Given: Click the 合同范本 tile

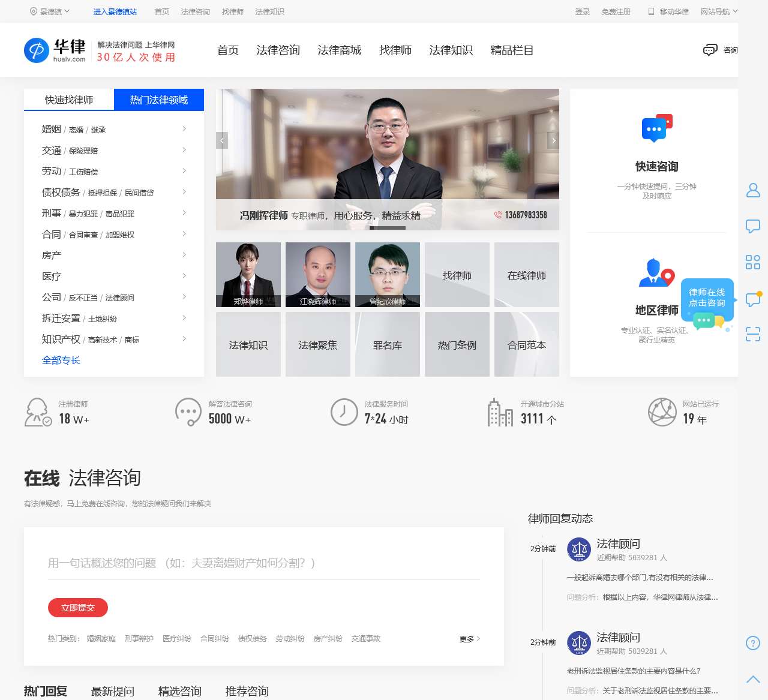Looking at the screenshot, I should click(x=527, y=344).
